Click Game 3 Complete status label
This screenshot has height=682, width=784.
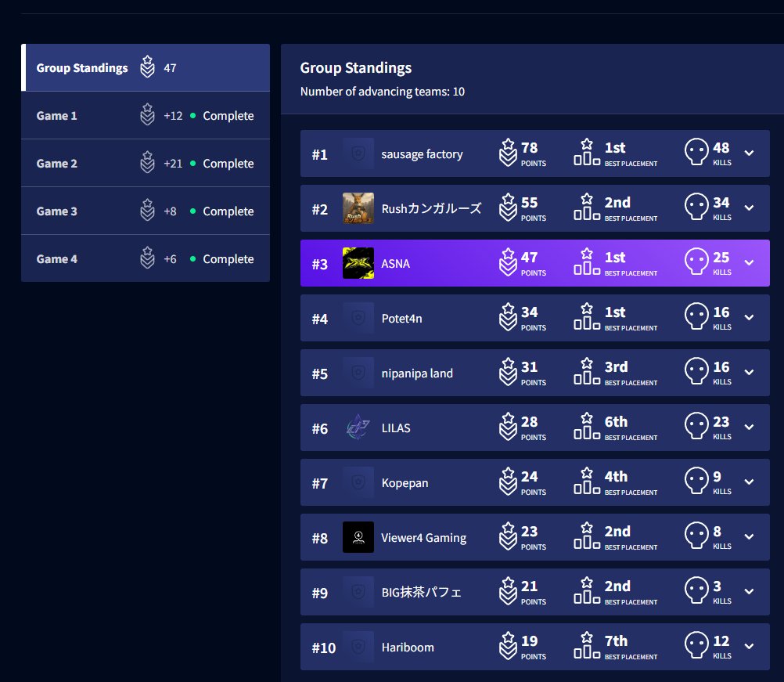pyautogui.click(x=228, y=211)
